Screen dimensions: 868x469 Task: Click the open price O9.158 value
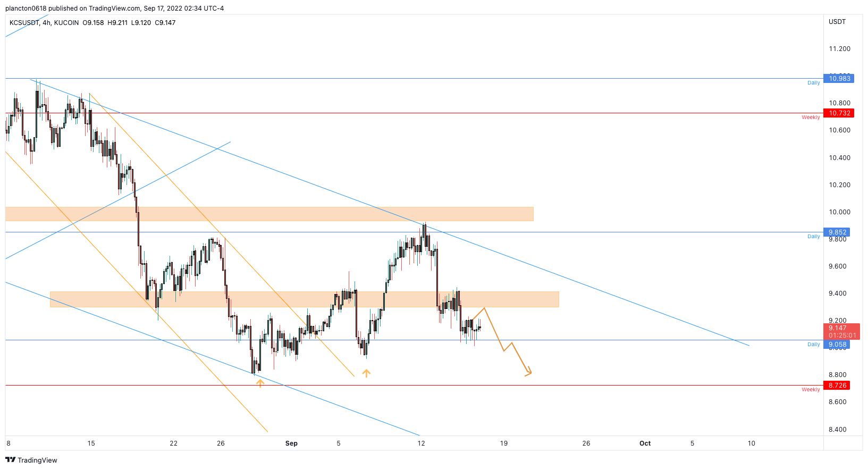93,23
